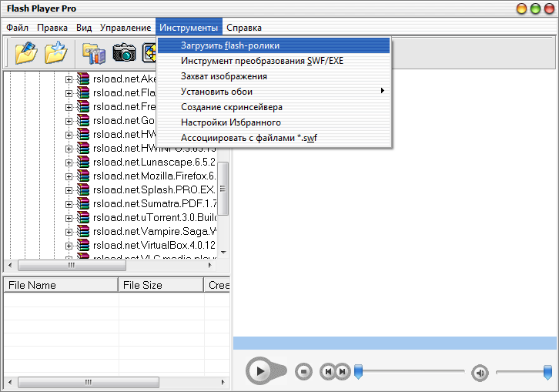Open the Управление menu

[x=126, y=28]
